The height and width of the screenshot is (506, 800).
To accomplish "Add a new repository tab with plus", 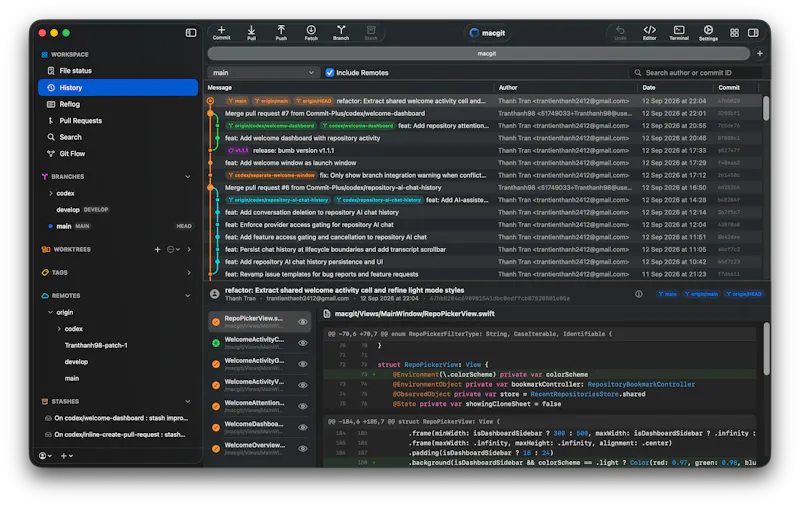I will 760,53.
